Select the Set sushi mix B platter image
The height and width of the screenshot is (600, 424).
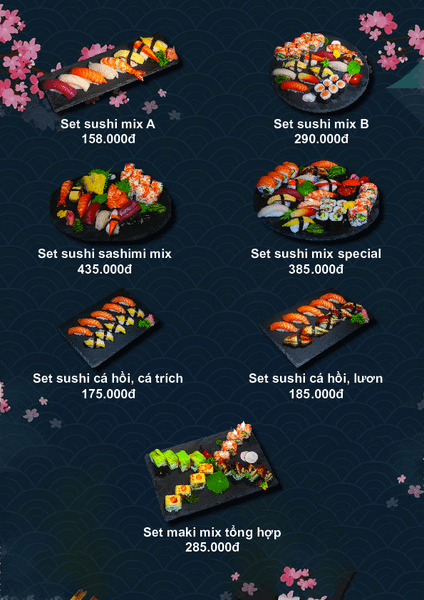pyautogui.click(x=320, y=71)
